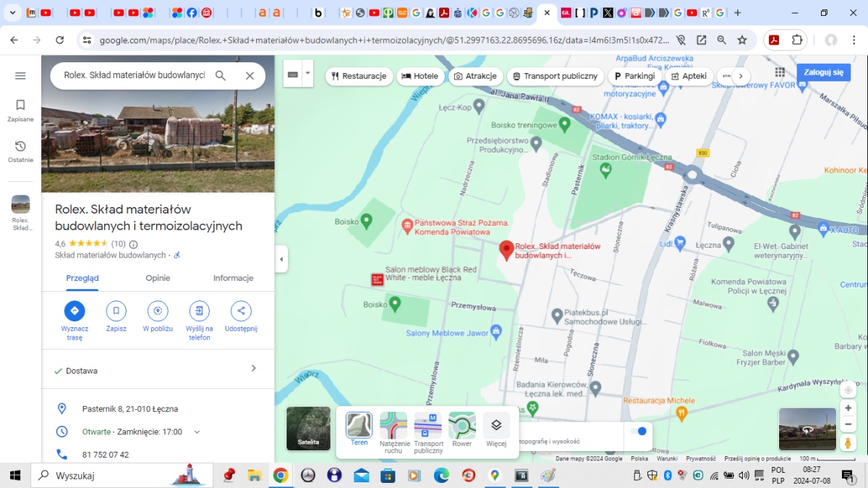The width and height of the screenshot is (868, 488).
Task: Enable the Natężenie ruchu traffic layer
Action: [393, 426]
